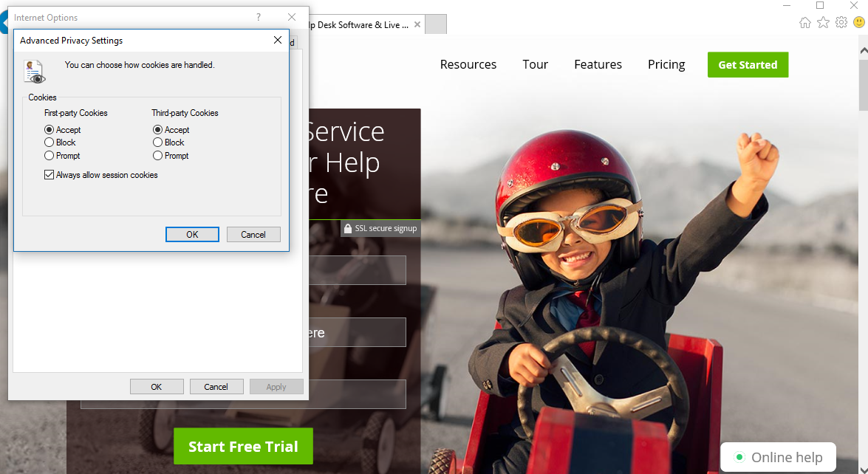Select Block for Third-party Cookies
The image size is (868, 474).
point(158,142)
